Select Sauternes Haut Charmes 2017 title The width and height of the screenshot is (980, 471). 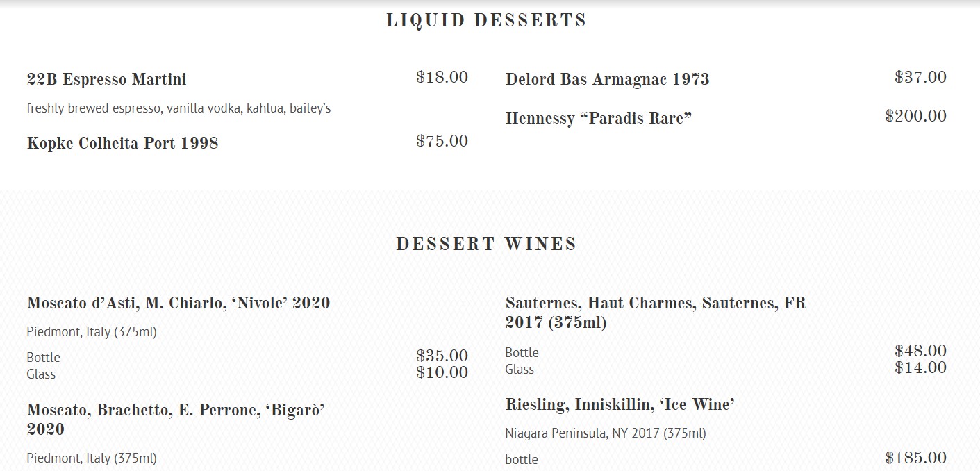pos(655,313)
